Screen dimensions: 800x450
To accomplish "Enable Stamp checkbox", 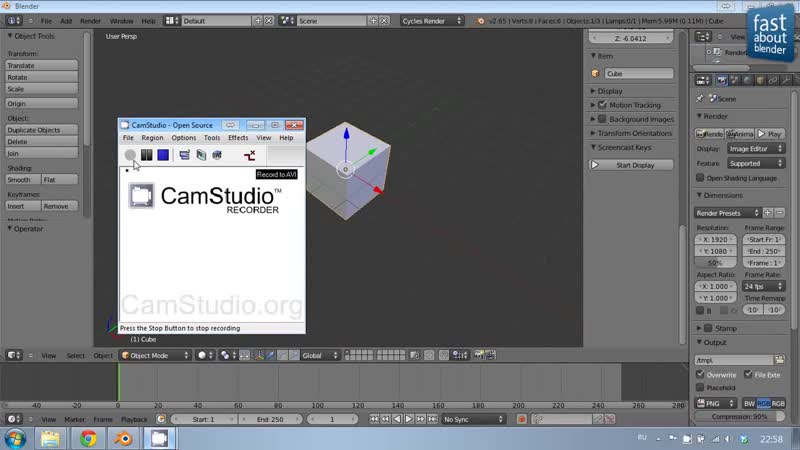I will click(708, 328).
